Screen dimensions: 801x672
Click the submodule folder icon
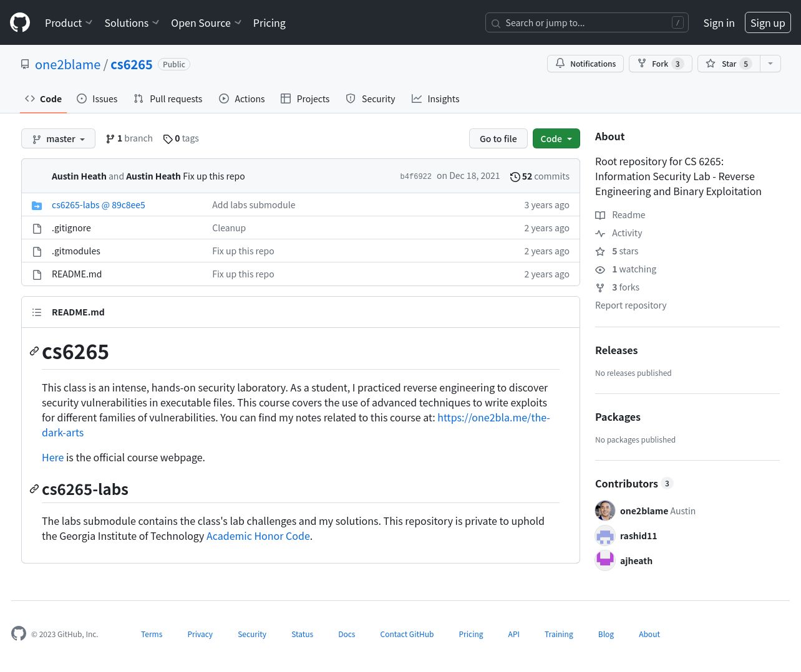coord(37,205)
